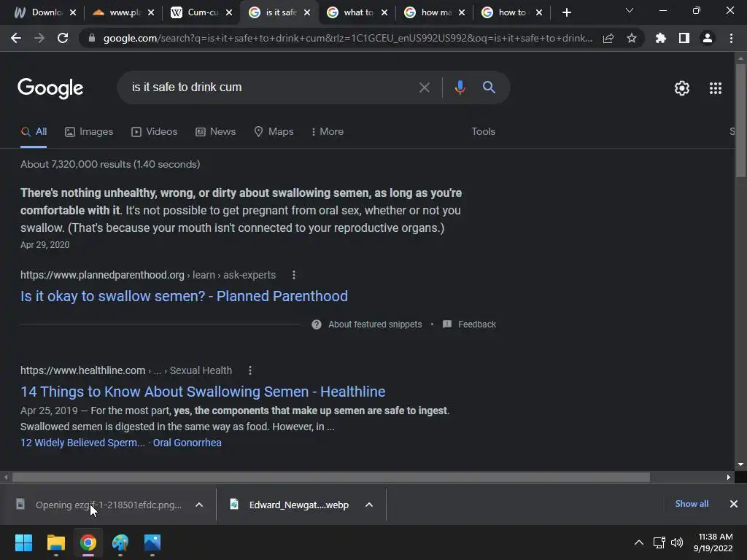This screenshot has height=560, width=747.
Task: Open the Planned Parenthood result link
Action: tap(184, 296)
